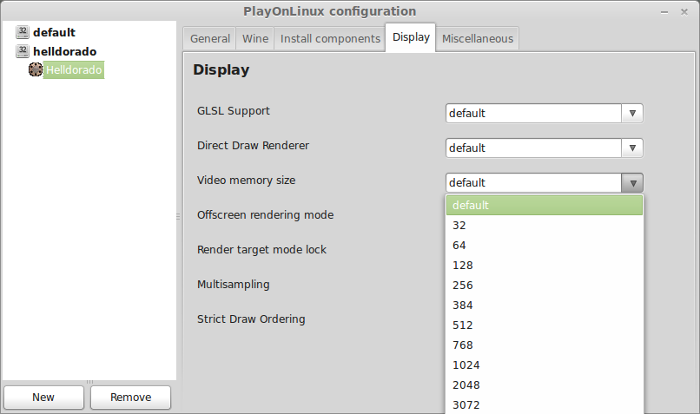The height and width of the screenshot is (414, 700).
Task: Click the 32-bit icon beside helldorado prefix
Action: click(22, 51)
